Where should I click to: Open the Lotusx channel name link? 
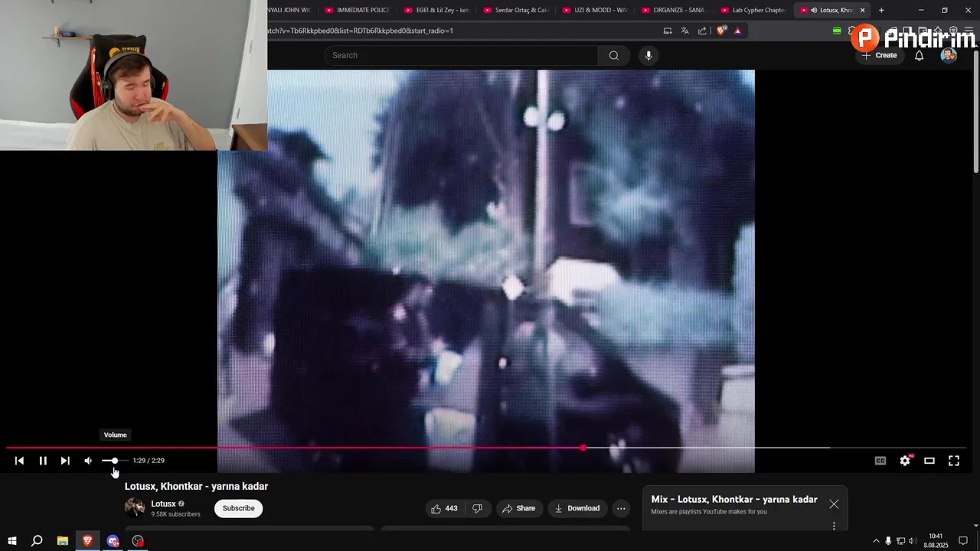[x=163, y=504]
